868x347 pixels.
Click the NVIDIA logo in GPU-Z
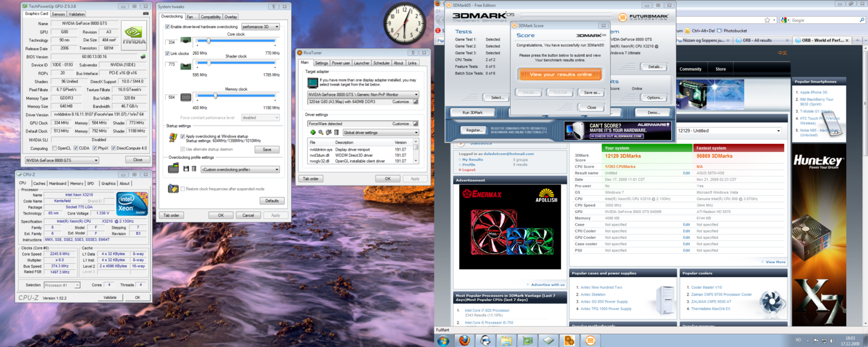coord(134,35)
